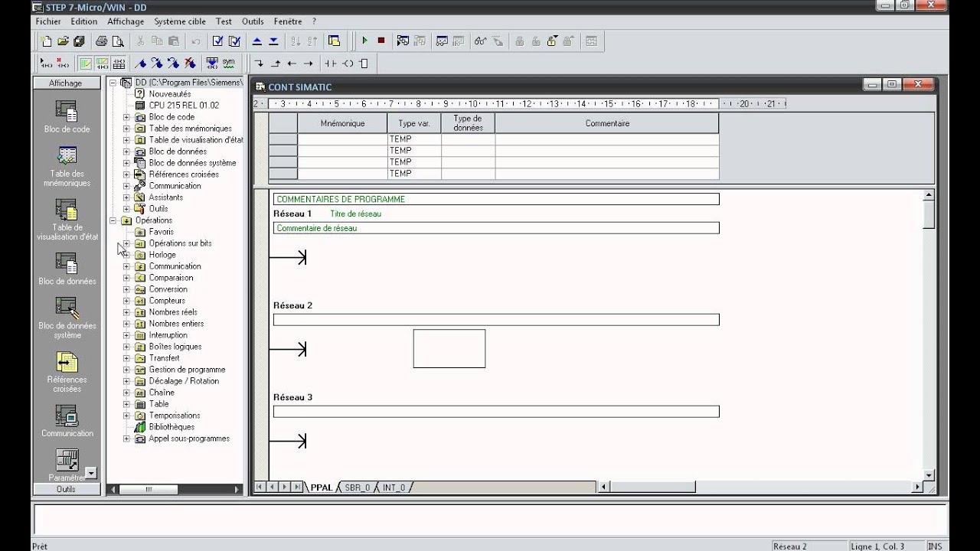Screen dimensions: 980x551
Task: Open Références croisées in the navigation bar
Action: (67, 372)
